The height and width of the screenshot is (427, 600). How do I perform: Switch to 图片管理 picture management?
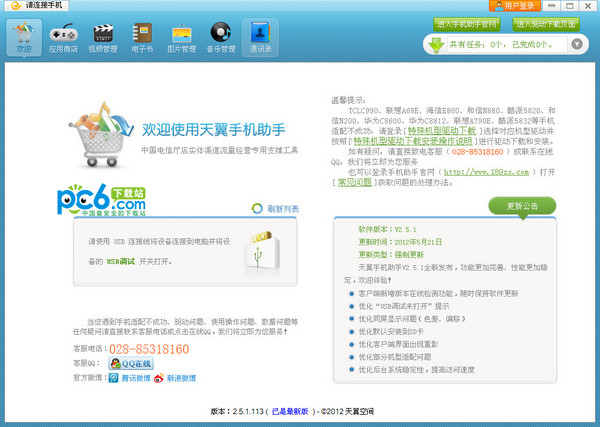182,38
